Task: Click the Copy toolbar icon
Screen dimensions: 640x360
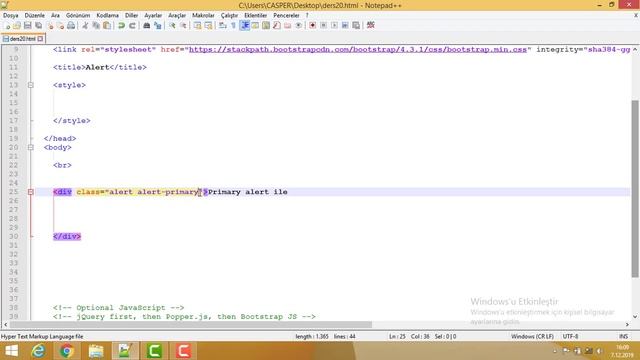Action: [96, 25]
